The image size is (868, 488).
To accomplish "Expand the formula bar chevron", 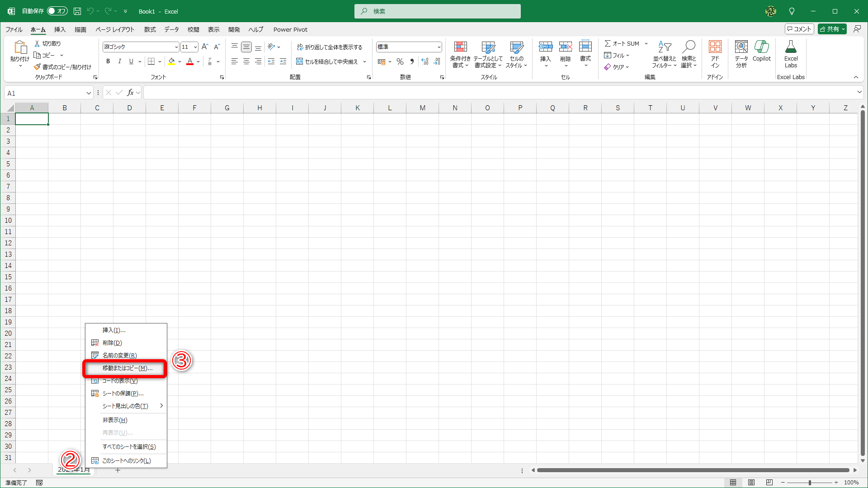I will pyautogui.click(x=859, y=92).
